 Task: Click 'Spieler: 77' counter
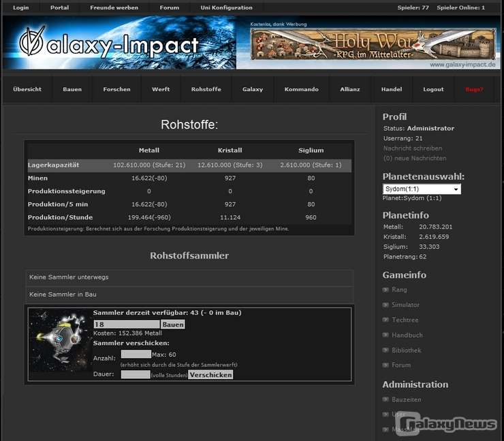point(413,7)
